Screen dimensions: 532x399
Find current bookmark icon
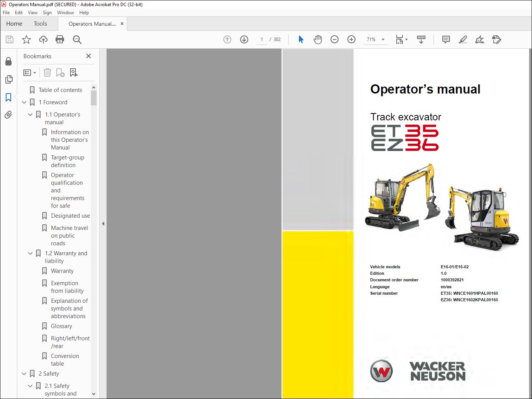point(74,72)
